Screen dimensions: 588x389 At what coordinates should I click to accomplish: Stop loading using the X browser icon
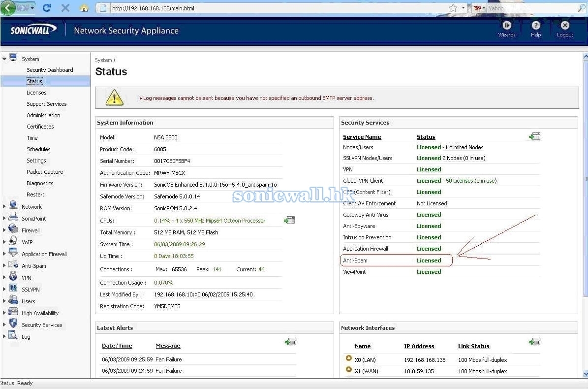click(x=65, y=8)
